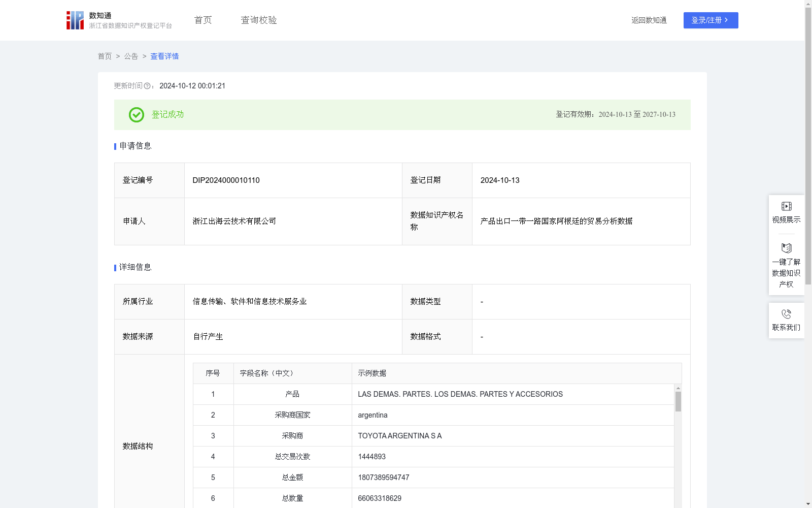Go to 首页 in the breadcrumb
The image size is (812, 508).
[x=105, y=56]
